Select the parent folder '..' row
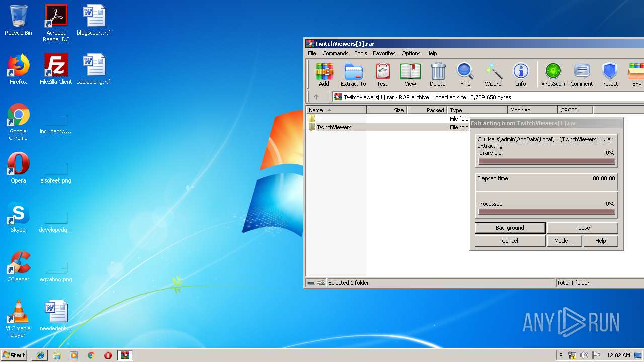The height and width of the screenshot is (362, 644). coord(388,119)
